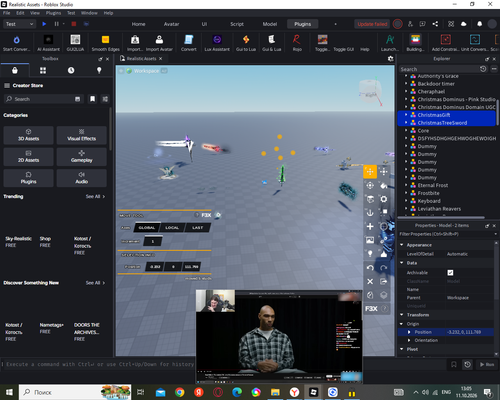Open the Window menu
Viewport: 500px width, 400px height.
[x=89, y=13]
